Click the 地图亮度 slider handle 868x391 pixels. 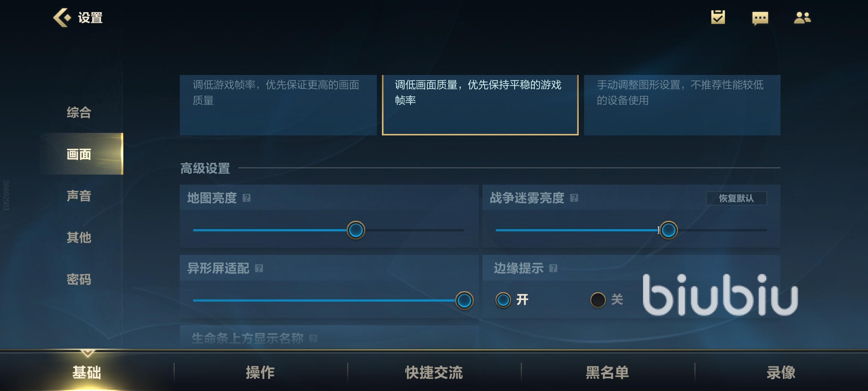356,230
